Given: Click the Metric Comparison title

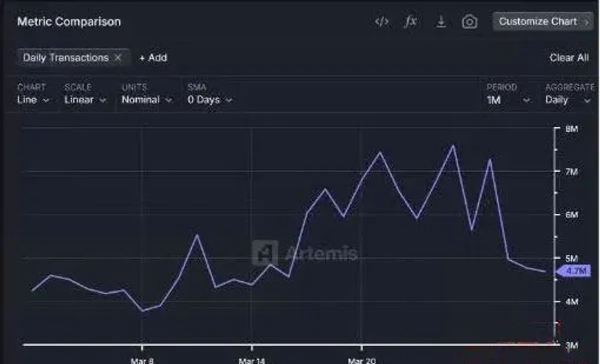Looking at the screenshot, I should click(69, 22).
